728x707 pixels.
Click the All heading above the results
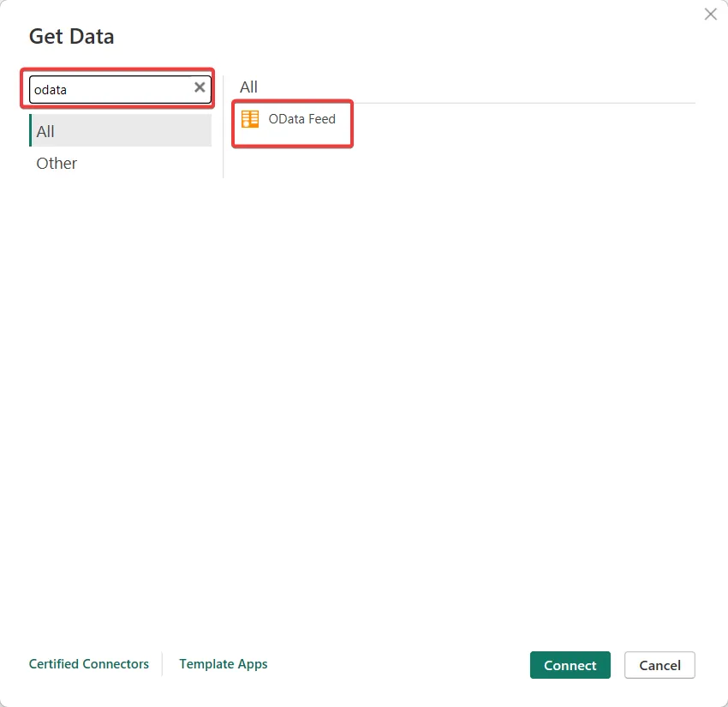point(248,87)
